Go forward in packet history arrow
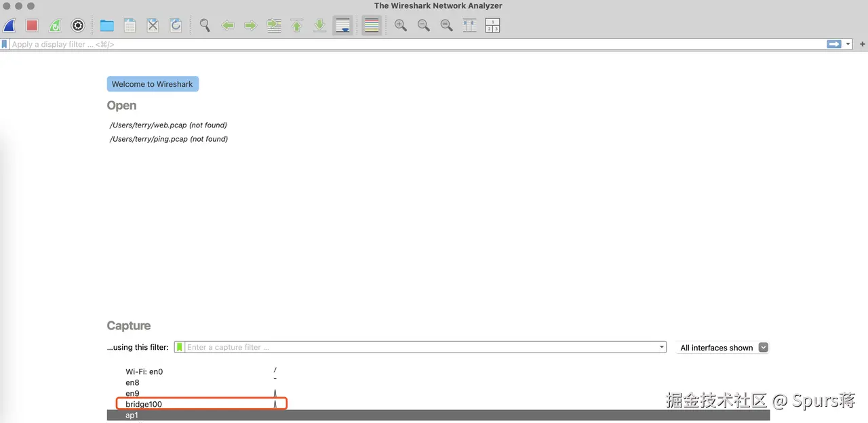 tap(251, 26)
